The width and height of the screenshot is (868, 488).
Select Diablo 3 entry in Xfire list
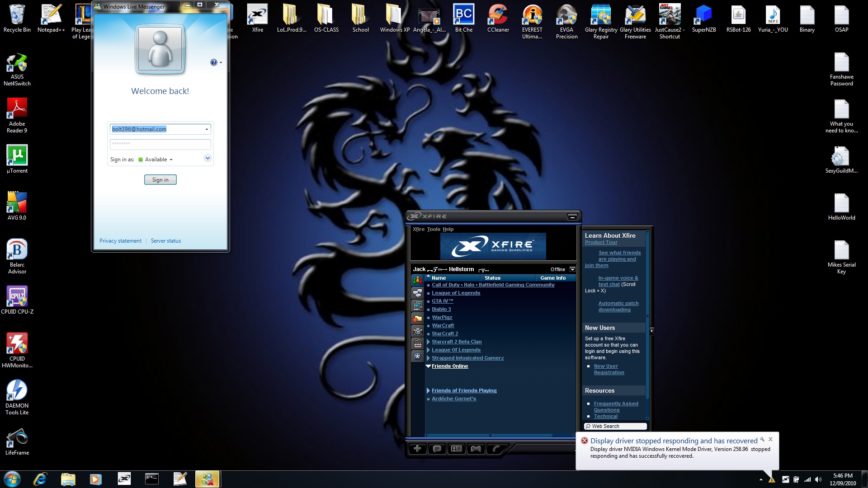[441, 310]
